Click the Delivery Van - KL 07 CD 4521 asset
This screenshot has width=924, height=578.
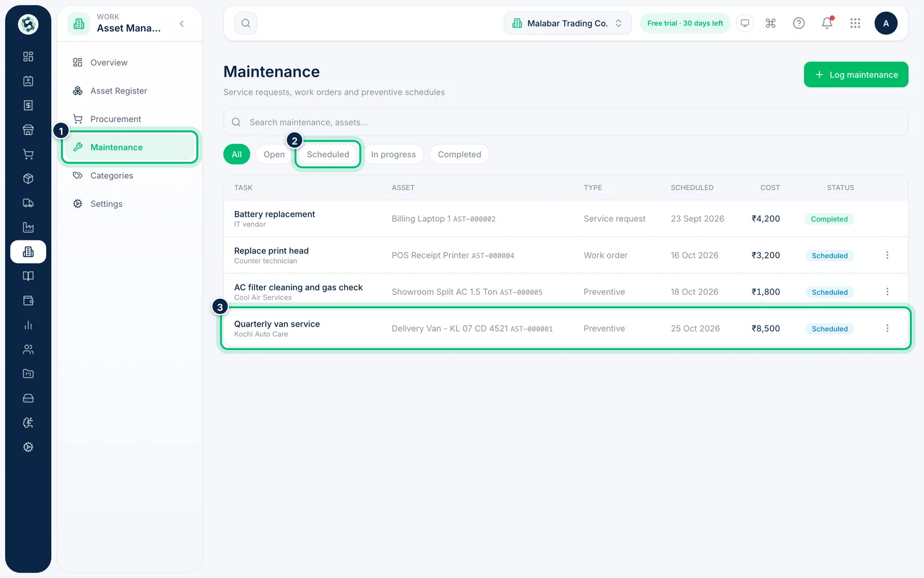coord(472,328)
